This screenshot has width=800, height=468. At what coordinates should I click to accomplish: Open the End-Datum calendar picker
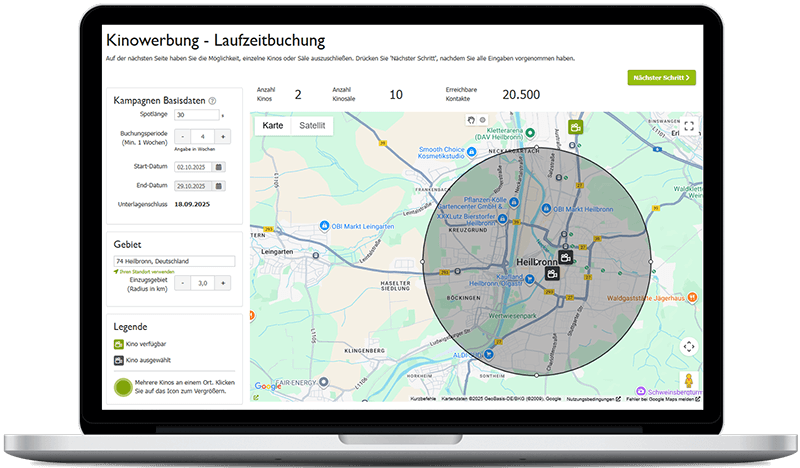(x=219, y=185)
